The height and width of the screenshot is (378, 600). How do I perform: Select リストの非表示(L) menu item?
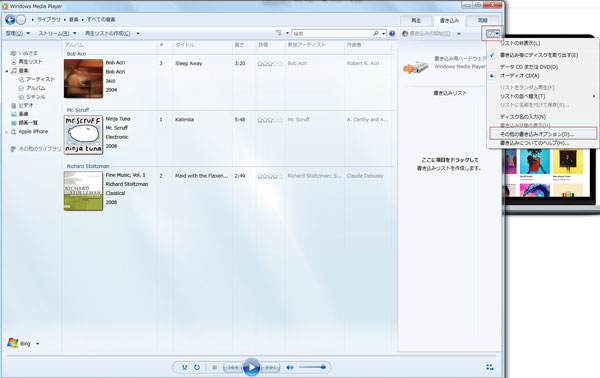[520, 43]
